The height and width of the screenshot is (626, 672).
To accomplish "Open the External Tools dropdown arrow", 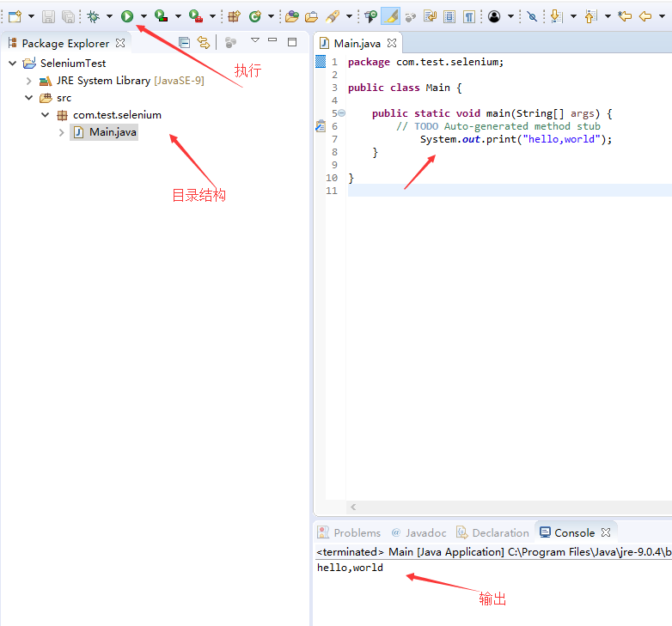I will (212, 16).
